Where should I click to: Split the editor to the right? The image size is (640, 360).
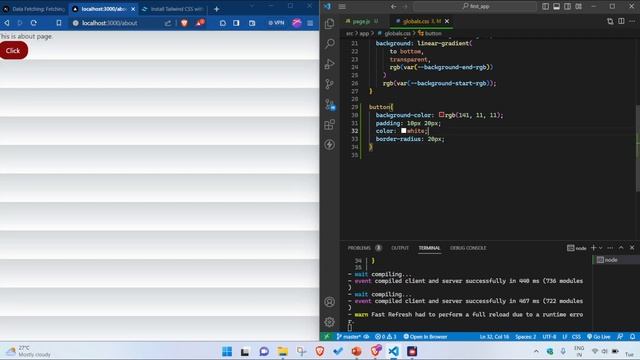[621, 21]
